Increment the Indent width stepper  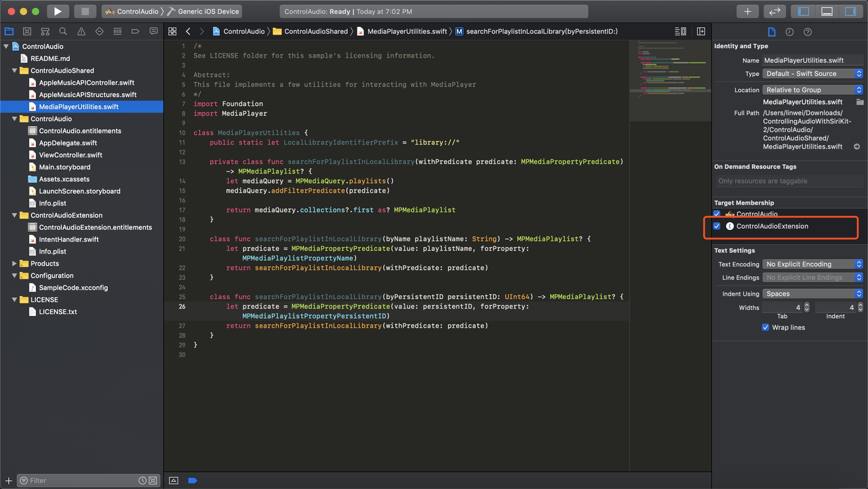[x=860, y=305]
